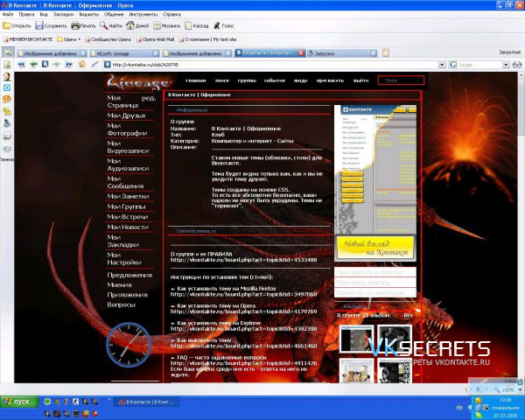Go back with the green back arrow
The image size is (525, 420).
click(33, 64)
